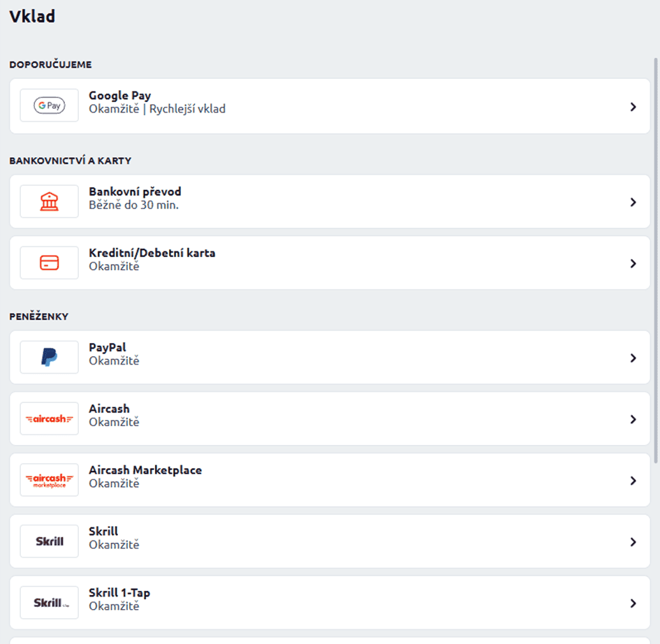Image resolution: width=660 pixels, height=644 pixels.
Task: Click the "PENĚŽENKY" section heading
Action: pyautogui.click(x=38, y=316)
